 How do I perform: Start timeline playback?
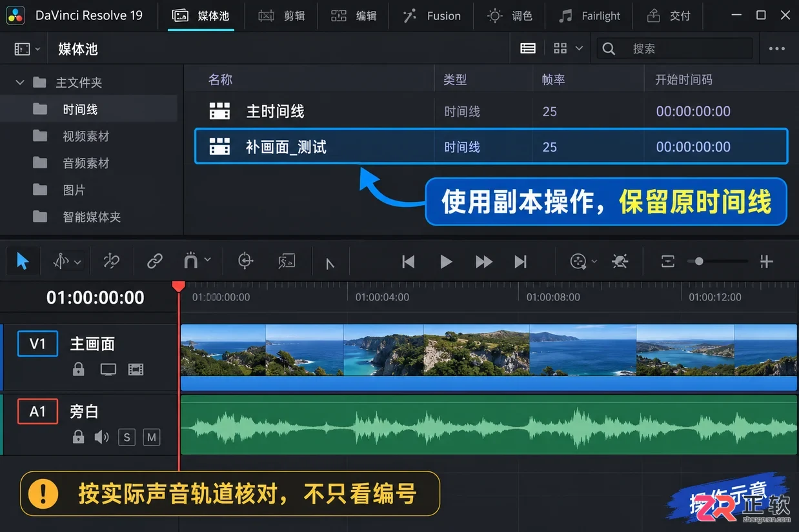pyautogui.click(x=446, y=261)
